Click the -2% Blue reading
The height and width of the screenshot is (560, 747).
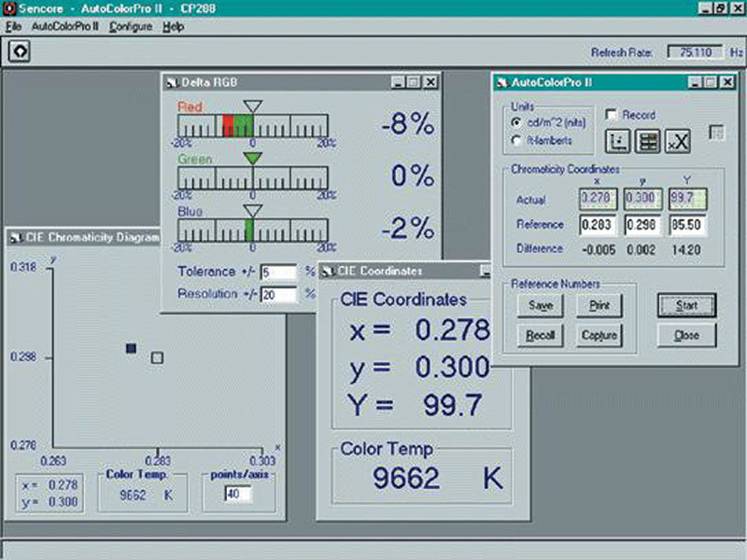[x=408, y=228]
